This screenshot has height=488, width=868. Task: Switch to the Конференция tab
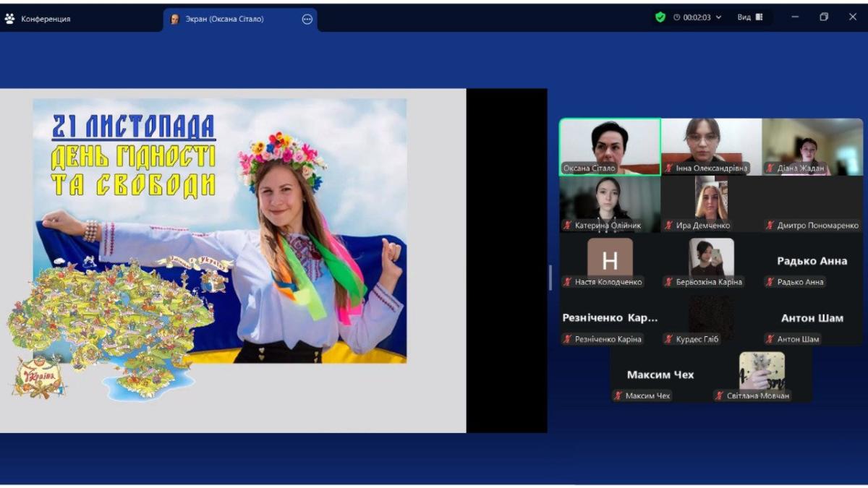click(45, 20)
